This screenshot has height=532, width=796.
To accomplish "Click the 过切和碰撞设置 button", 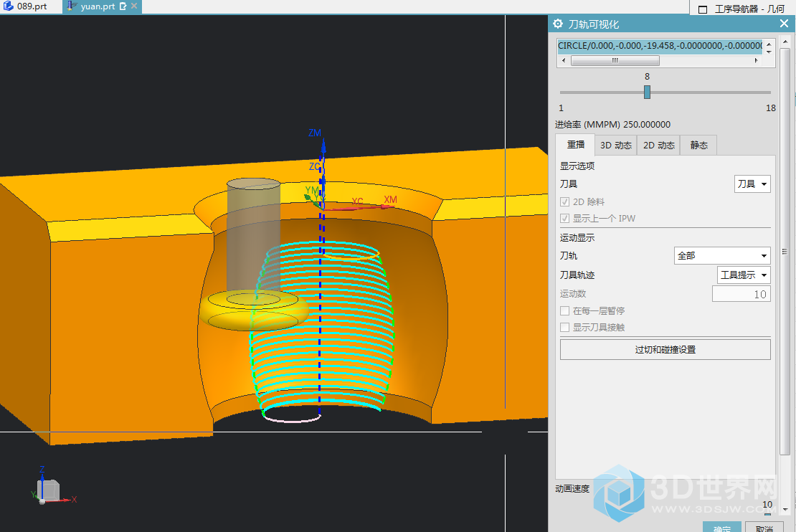I will pos(665,349).
